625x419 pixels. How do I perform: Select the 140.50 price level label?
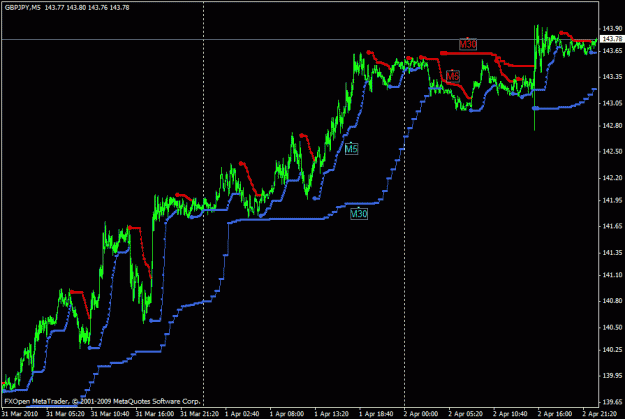tap(612, 327)
